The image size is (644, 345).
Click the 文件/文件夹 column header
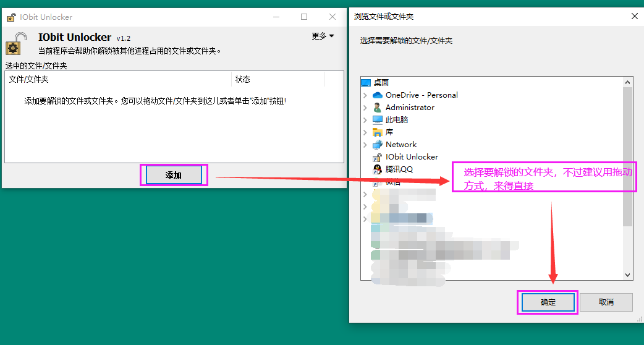[x=117, y=79]
